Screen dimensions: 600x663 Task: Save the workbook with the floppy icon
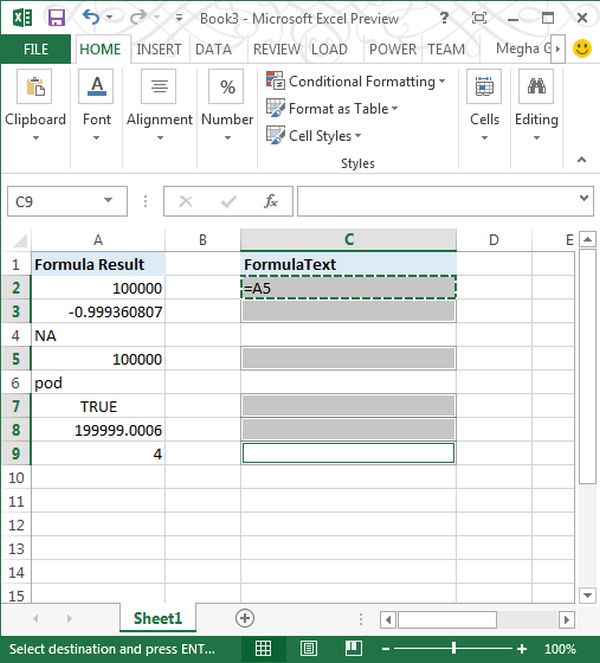tap(56, 18)
